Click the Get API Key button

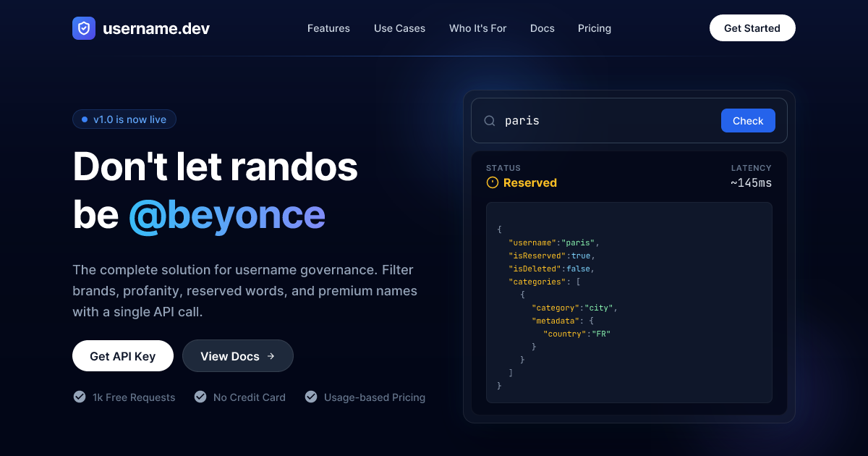click(123, 356)
